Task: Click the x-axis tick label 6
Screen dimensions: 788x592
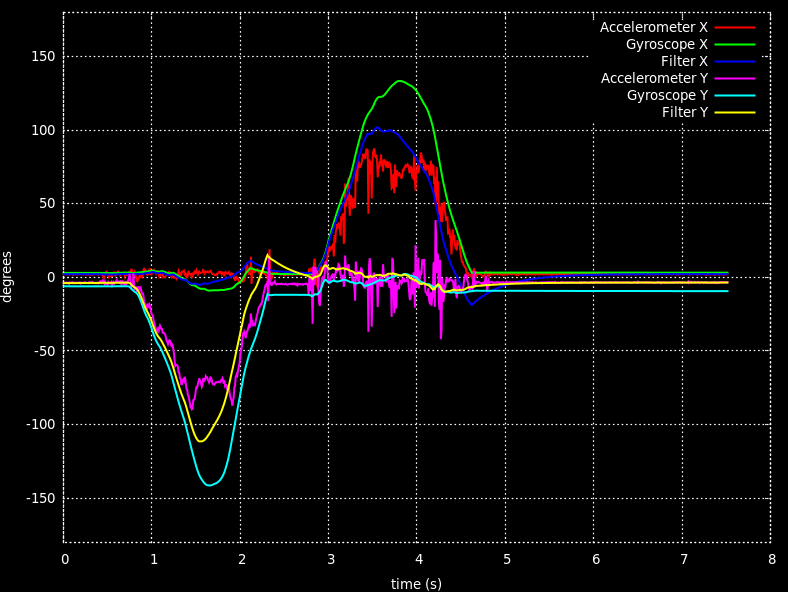Action: pyautogui.click(x=596, y=560)
